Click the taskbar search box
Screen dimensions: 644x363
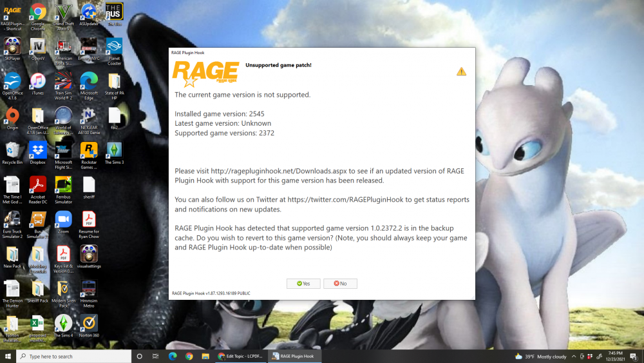74,357
